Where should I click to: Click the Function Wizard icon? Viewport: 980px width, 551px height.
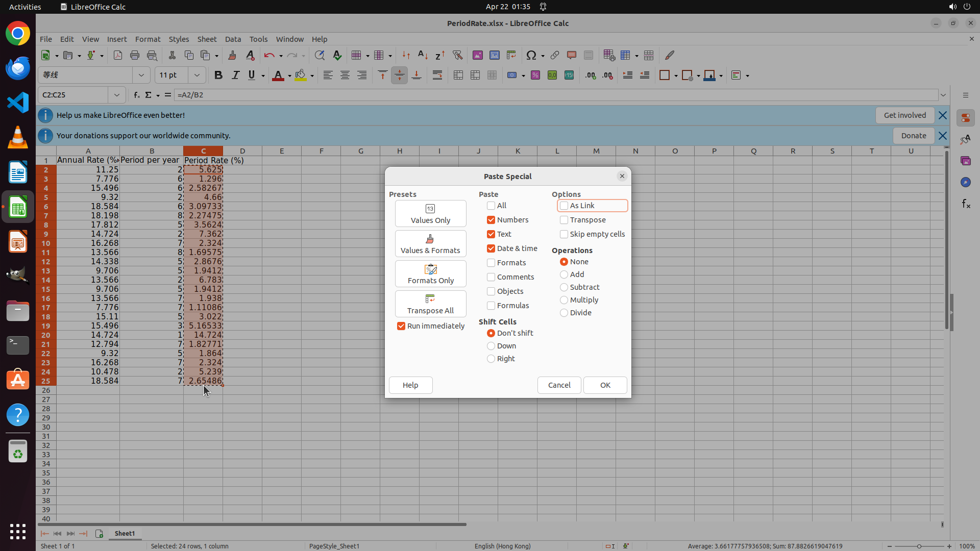click(136, 95)
